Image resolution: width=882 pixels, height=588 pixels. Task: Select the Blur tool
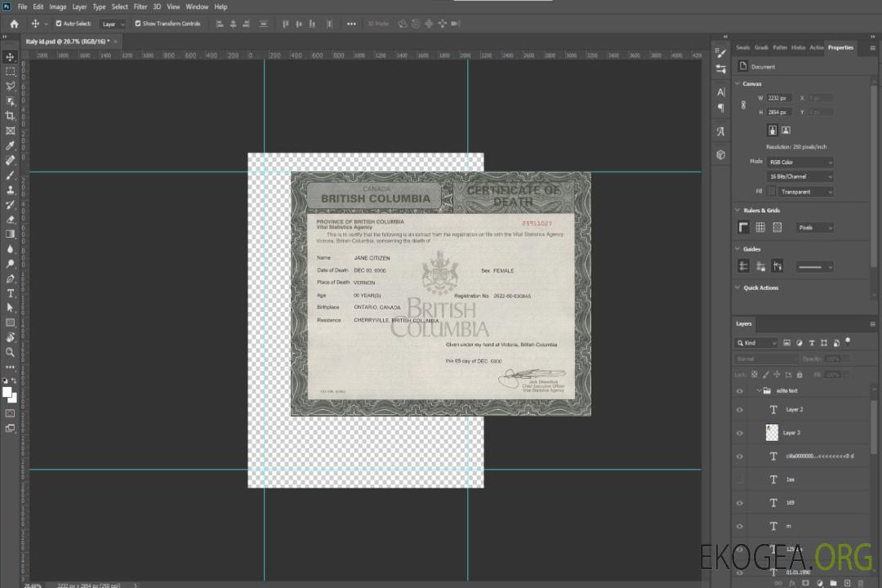[x=10, y=249]
